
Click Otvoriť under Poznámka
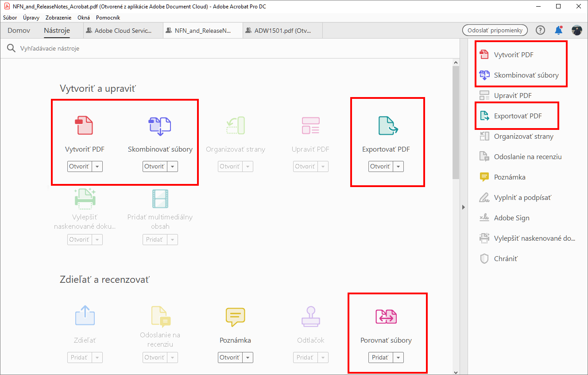click(x=230, y=358)
